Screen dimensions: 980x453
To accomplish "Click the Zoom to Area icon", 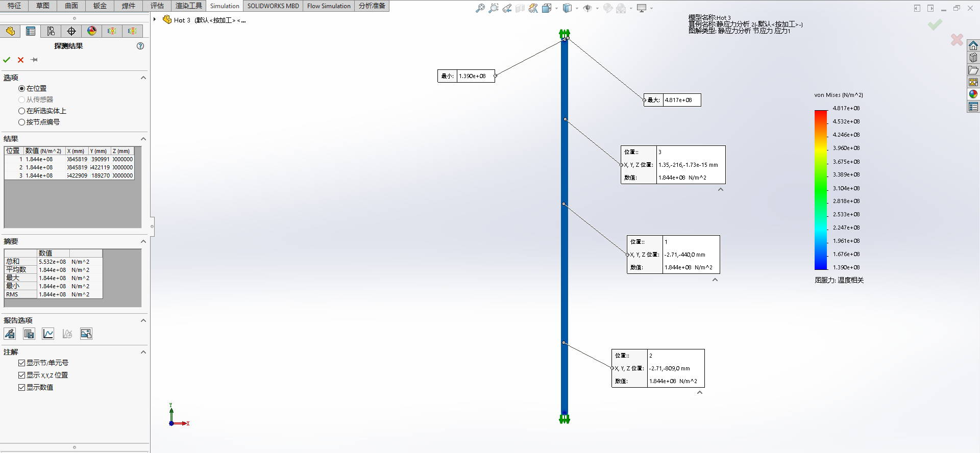I will (493, 8).
